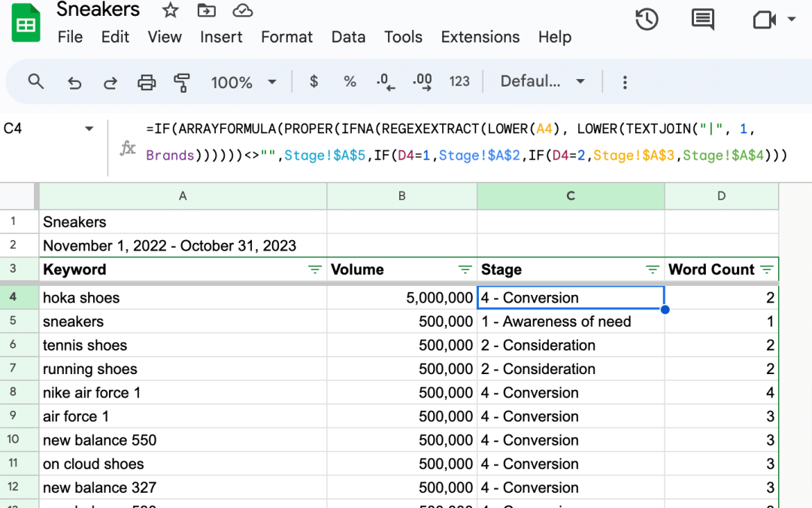The height and width of the screenshot is (508, 812).
Task: Click the percent format button
Action: point(350,81)
